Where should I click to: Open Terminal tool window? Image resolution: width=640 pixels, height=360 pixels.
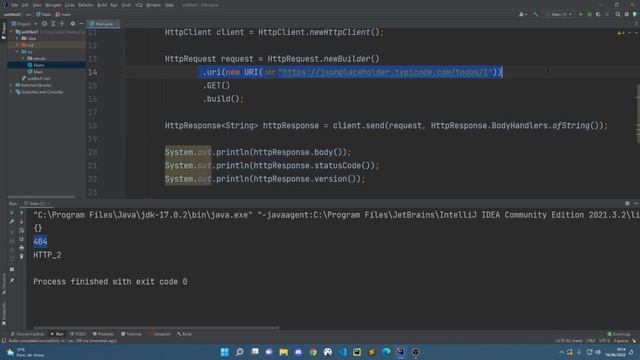[131, 334]
